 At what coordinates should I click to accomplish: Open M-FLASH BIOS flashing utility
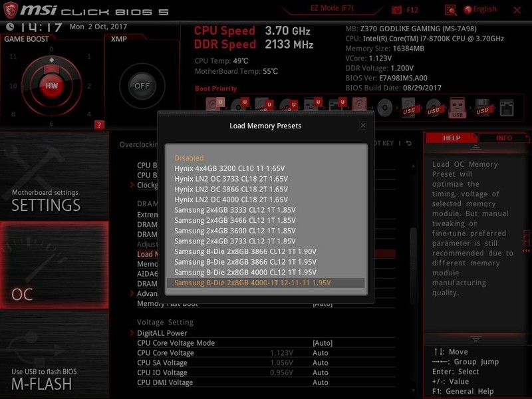tap(55, 355)
